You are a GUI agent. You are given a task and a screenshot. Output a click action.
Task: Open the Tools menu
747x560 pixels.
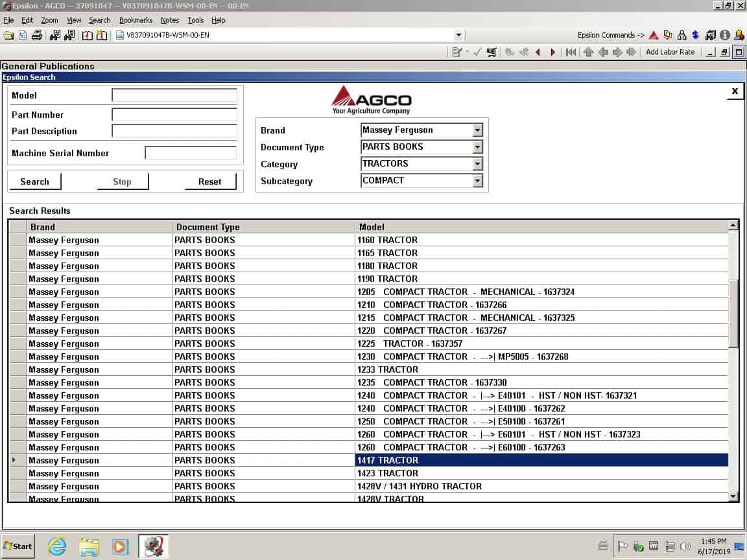pyautogui.click(x=195, y=20)
